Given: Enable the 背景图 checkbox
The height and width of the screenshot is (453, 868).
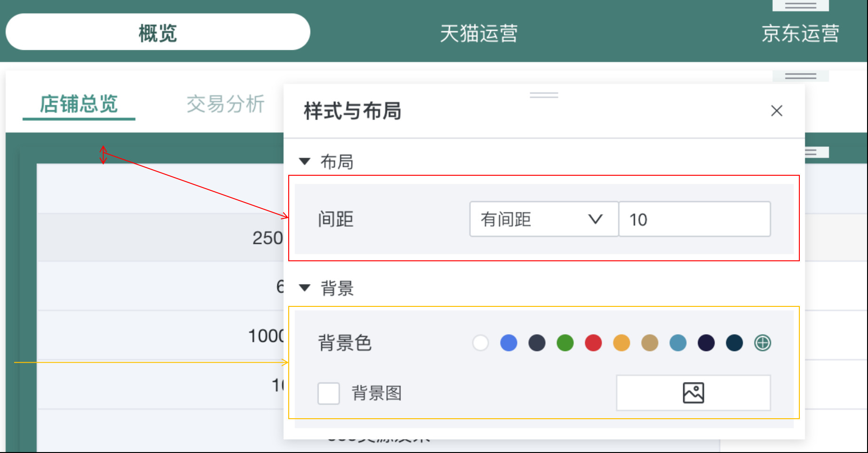Looking at the screenshot, I should click(329, 393).
